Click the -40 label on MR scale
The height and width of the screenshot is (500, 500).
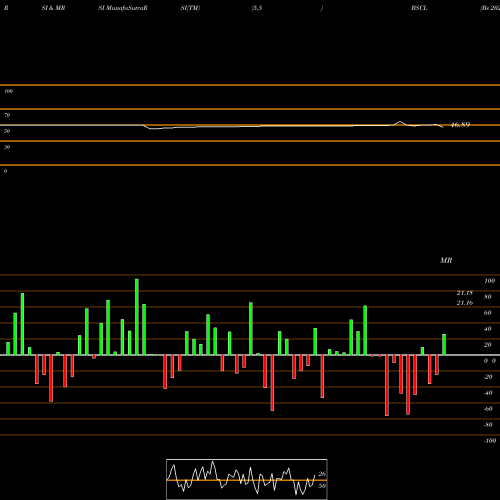click(x=488, y=393)
